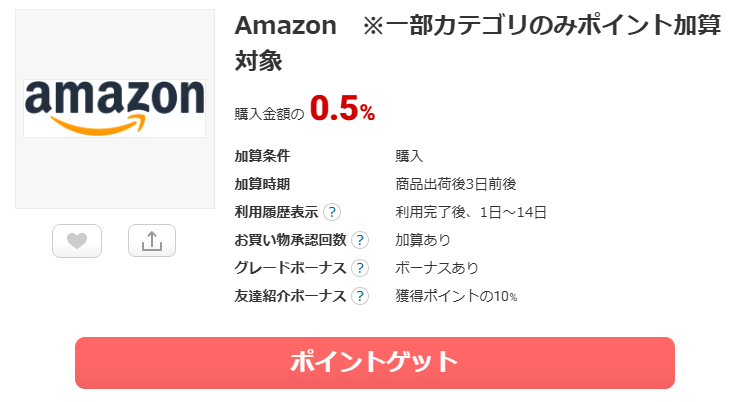Click the Amazon logo thumbnail
The width and height of the screenshot is (729, 402).
[x=114, y=108]
